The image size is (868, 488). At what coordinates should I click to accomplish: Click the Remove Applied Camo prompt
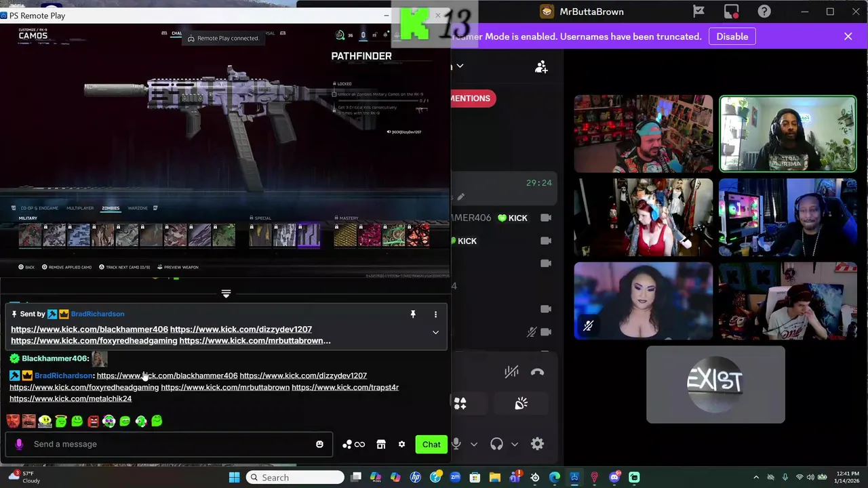(67, 267)
